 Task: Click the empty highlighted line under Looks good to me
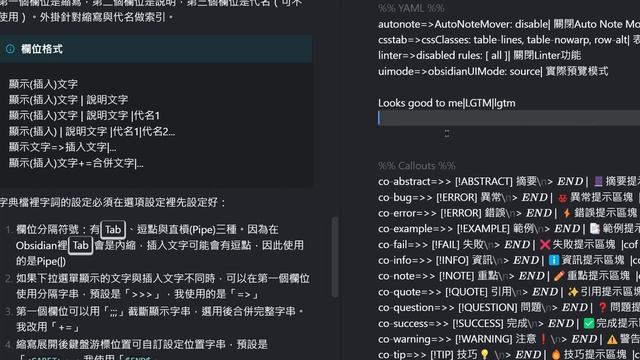pyautogui.click(x=509, y=118)
